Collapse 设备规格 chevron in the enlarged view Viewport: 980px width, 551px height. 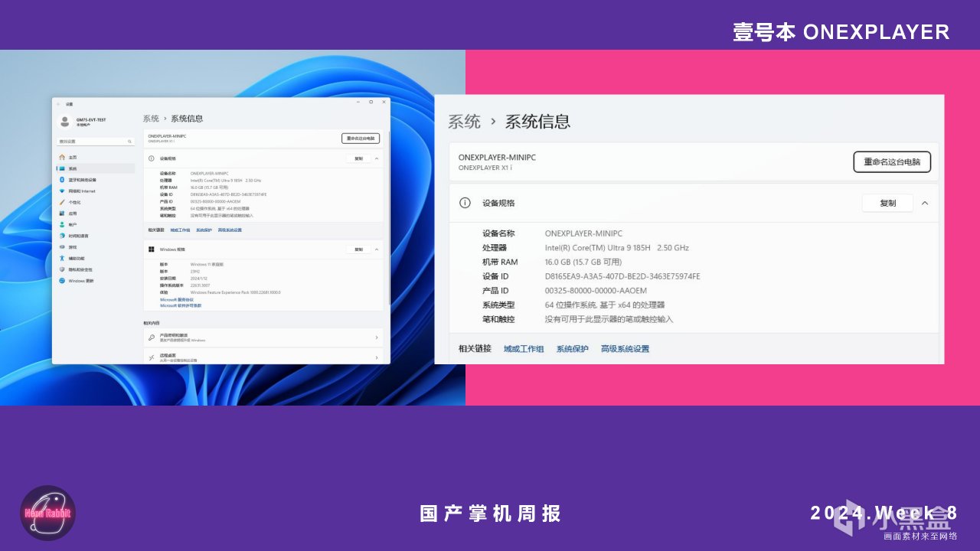point(925,203)
